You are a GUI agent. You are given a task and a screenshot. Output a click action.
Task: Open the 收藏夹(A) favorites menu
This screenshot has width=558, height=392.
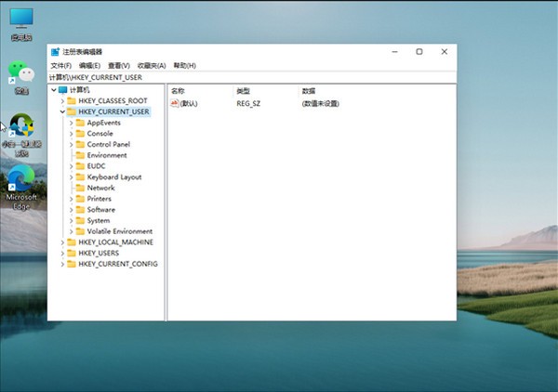pos(151,66)
